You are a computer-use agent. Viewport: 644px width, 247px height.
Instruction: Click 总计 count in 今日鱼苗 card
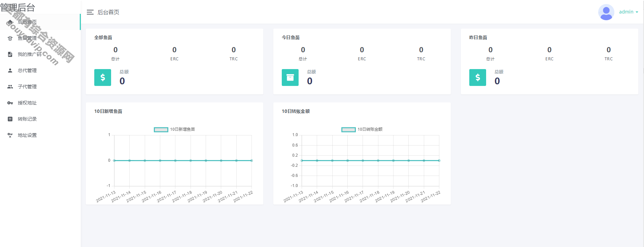point(303,50)
